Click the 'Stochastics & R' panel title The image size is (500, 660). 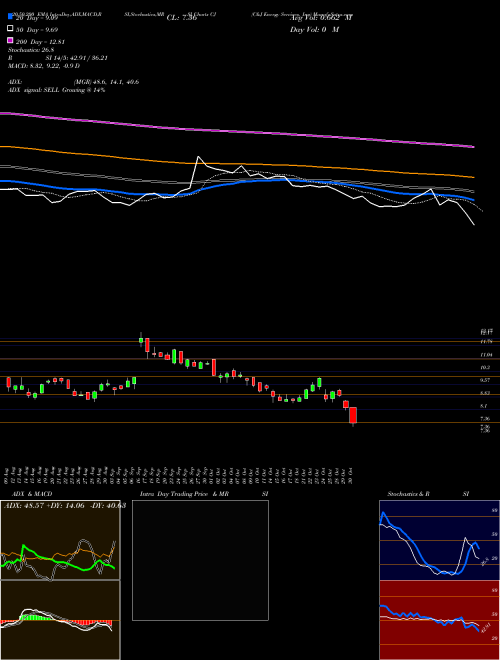408,494
